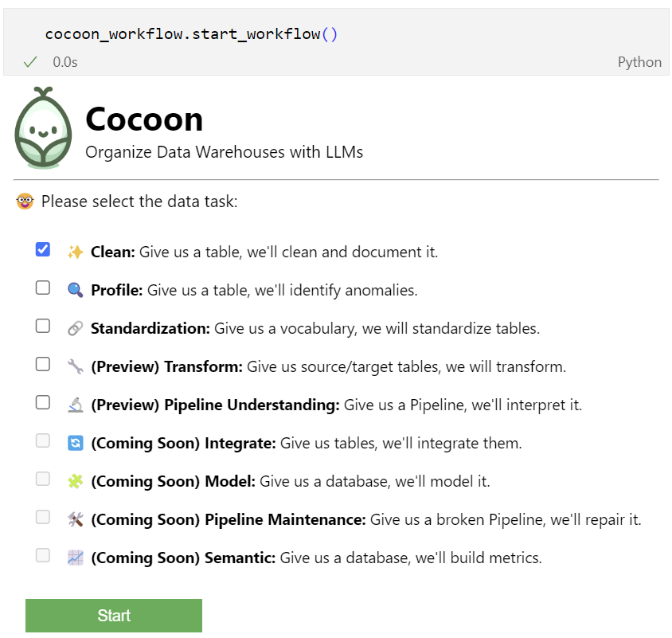The height and width of the screenshot is (638, 672).
Task: Click the Cocoon egg mascot logo
Action: [x=43, y=127]
